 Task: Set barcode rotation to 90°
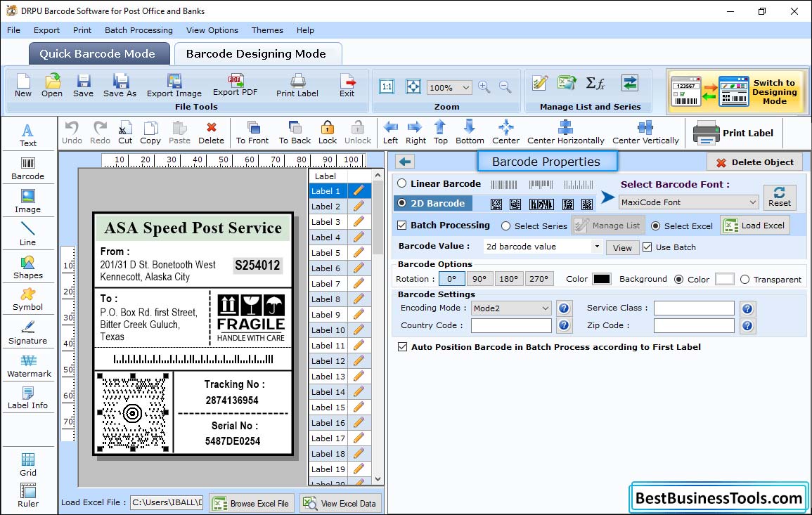(479, 279)
